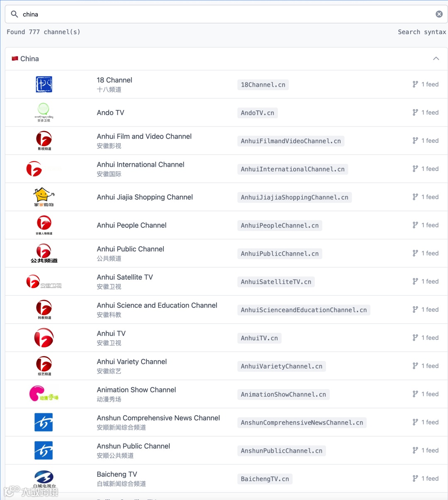Clear the search field with the X icon
This screenshot has height=500, width=448.
pyautogui.click(x=439, y=14)
